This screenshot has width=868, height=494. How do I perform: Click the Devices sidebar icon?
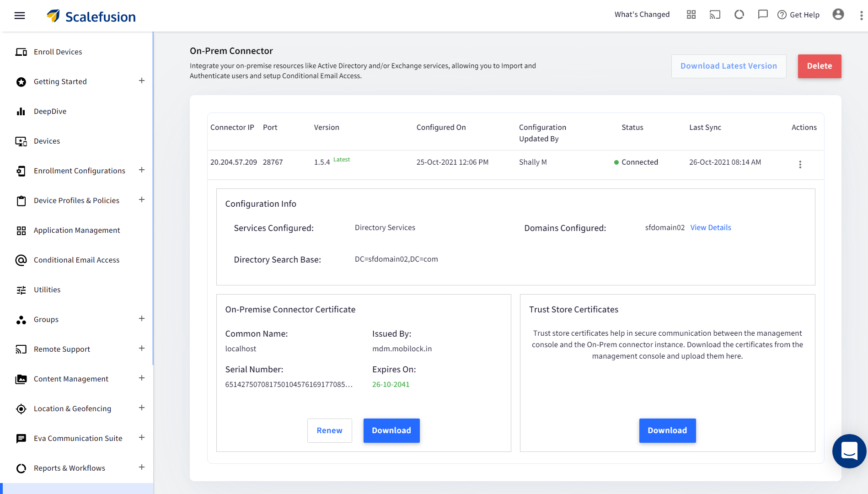(21, 141)
